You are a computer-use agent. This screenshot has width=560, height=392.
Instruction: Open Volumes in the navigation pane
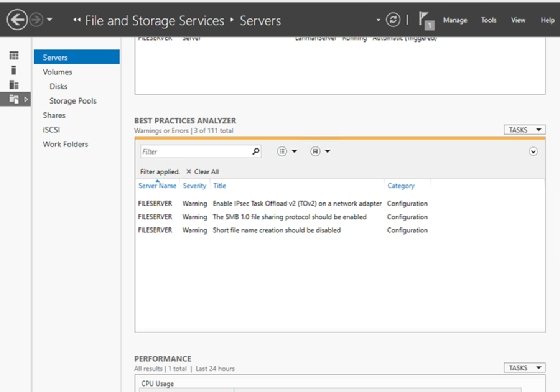[x=57, y=72]
